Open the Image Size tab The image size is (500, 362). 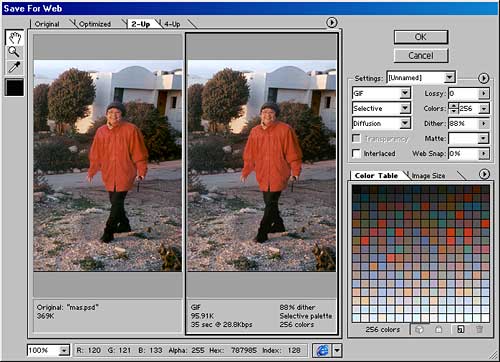(x=428, y=175)
